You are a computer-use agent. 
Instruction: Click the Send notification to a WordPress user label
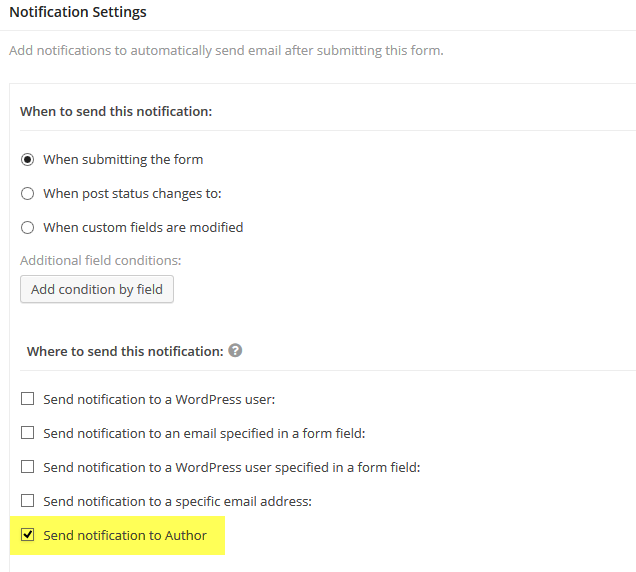pyautogui.click(x=159, y=400)
